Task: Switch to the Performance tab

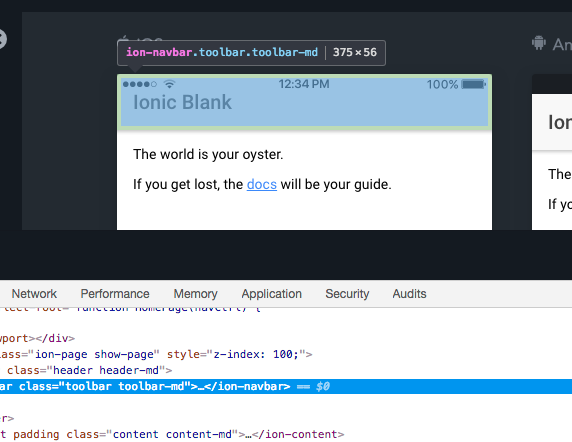Action: (115, 294)
